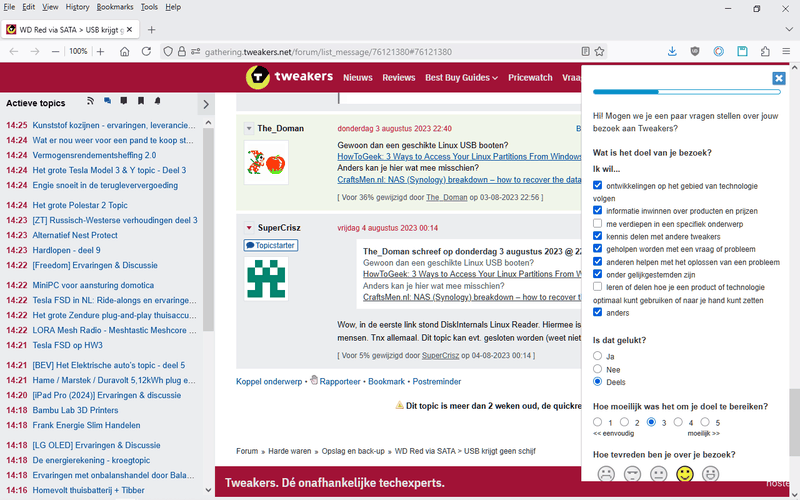Open the downloads panel
The height and width of the screenshot is (500, 800).
pos(672,52)
